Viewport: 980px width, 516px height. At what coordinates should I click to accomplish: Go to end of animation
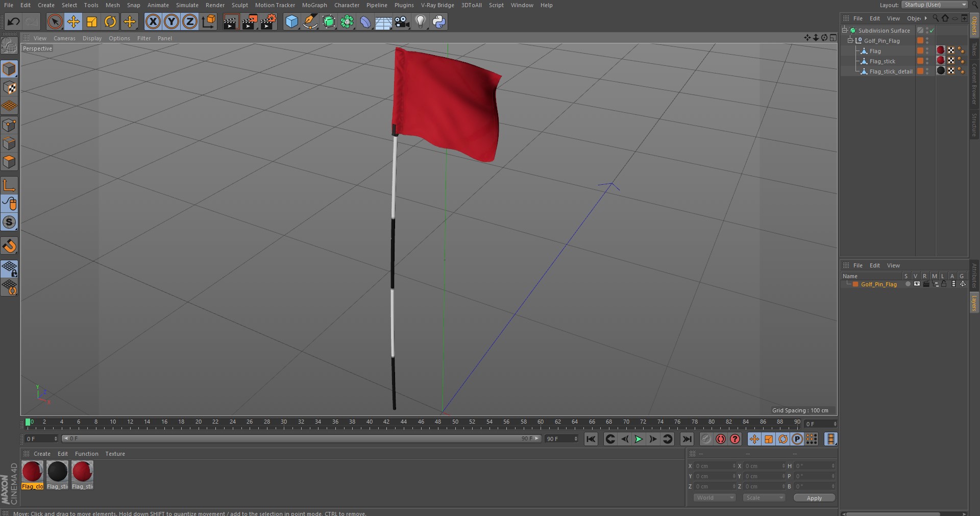tap(687, 439)
